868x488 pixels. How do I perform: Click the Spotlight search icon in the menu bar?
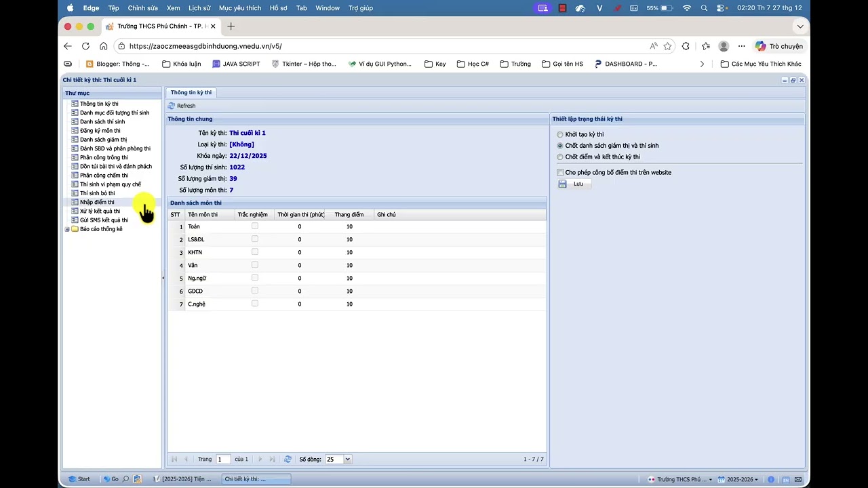point(704,8)
